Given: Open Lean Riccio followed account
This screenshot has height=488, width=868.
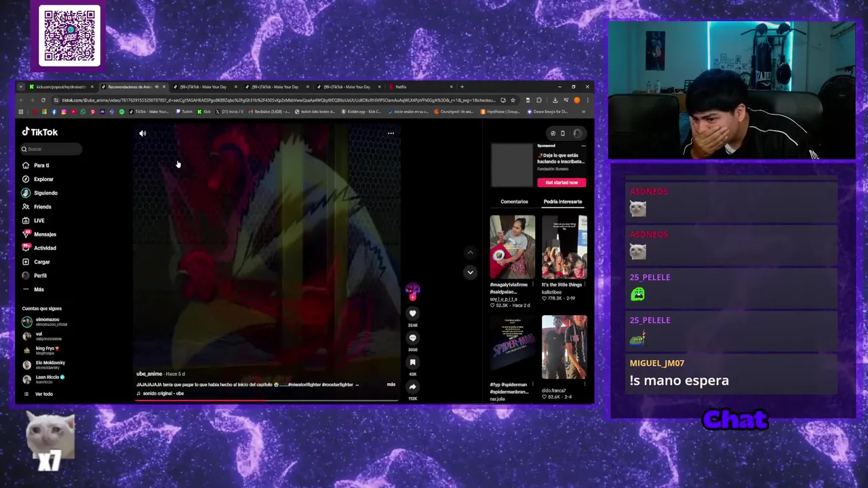Looking at the screenshot, I should coord(43,379).
